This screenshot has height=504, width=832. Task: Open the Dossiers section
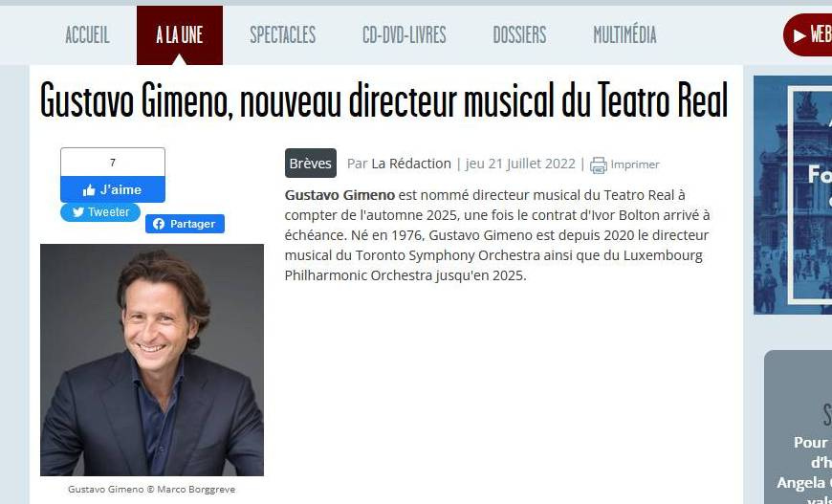coord(519,35)
